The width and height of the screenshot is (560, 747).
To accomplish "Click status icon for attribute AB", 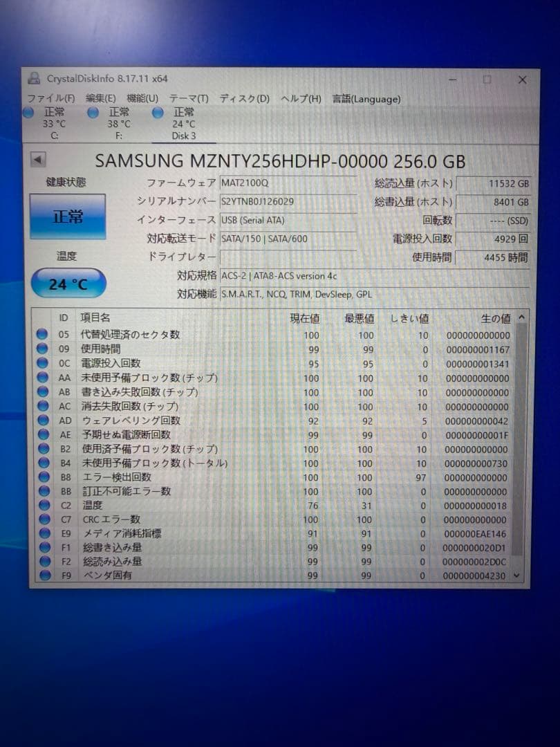I will click(x=43, y=391).
